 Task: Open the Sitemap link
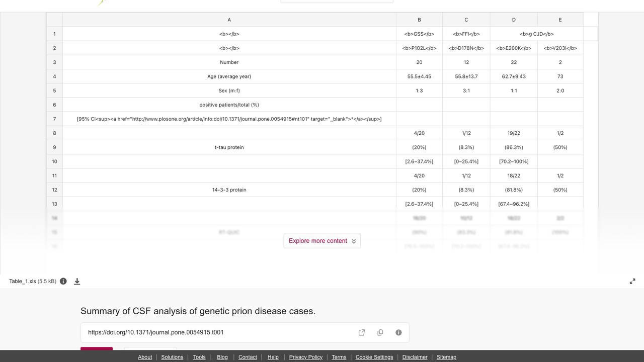point(446,357)
